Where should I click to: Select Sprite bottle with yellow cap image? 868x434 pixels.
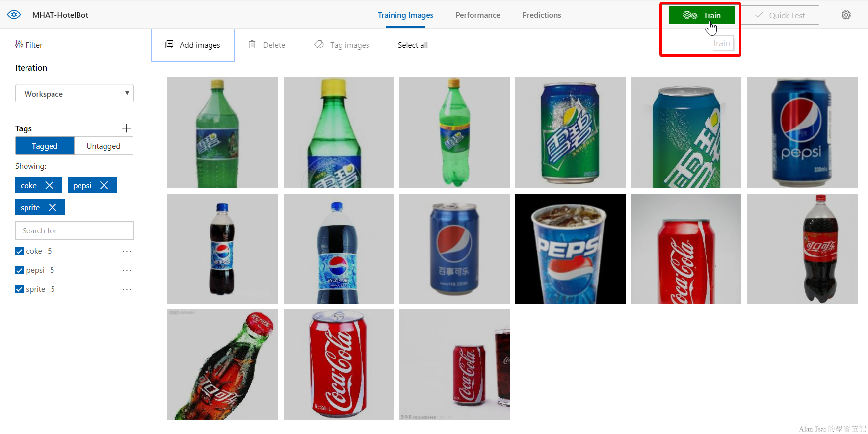click(x=339, y=132)
